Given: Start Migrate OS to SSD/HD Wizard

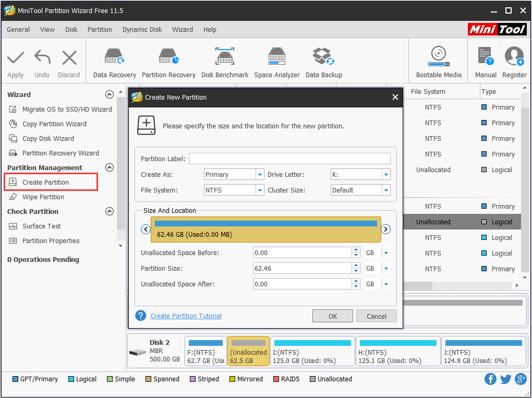Looking at the screenshot, I should click(61, 109).
